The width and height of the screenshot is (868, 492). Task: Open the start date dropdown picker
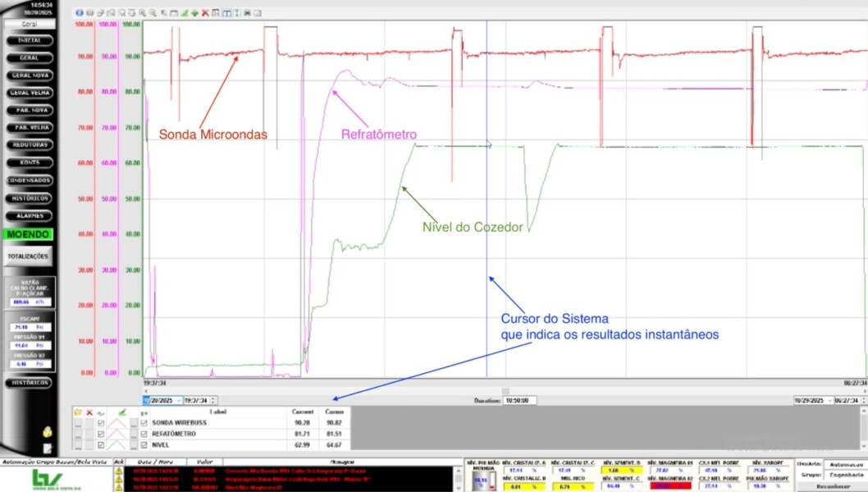(177, 401)
